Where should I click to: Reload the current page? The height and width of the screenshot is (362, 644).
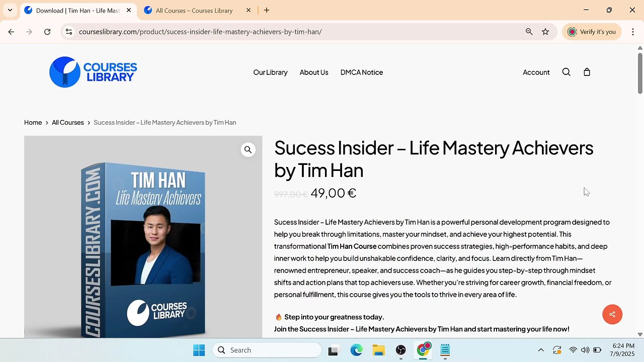tap(47, 32)
